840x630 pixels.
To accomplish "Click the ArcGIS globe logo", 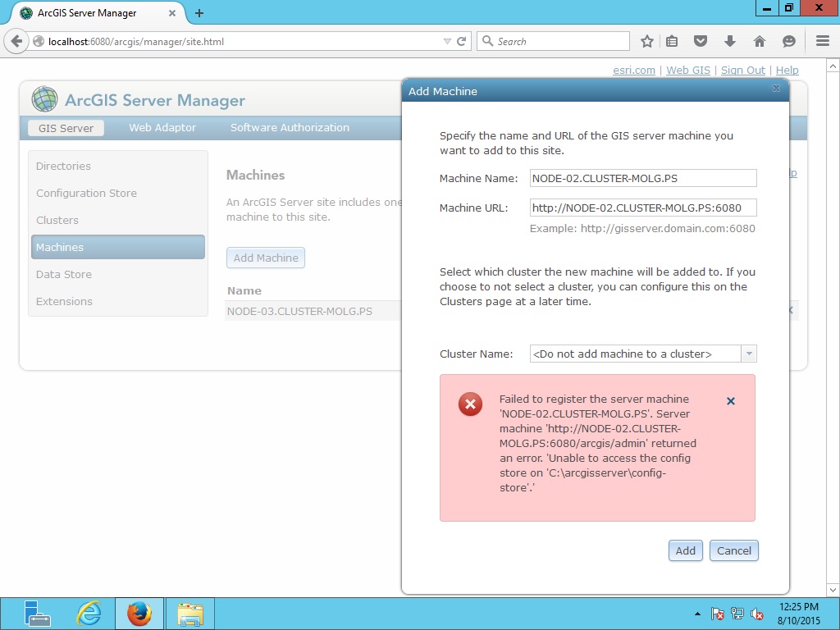I will [x=44, y=99].
